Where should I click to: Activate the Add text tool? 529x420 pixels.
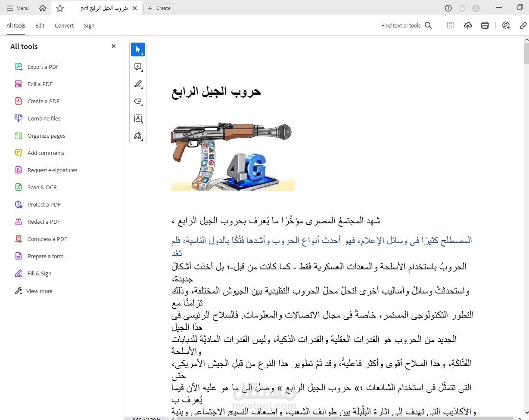tap(138, 118)
